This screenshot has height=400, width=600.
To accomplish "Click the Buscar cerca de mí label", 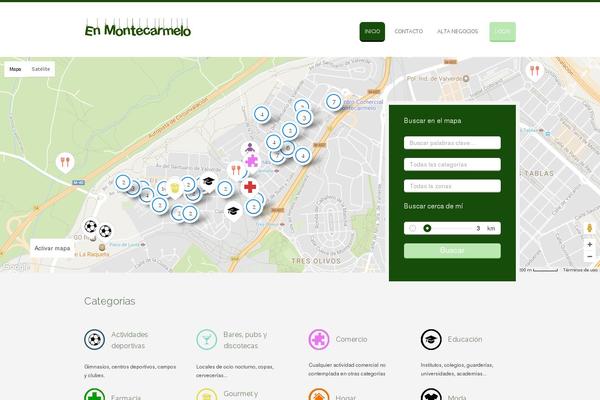I will pos(433,206).
